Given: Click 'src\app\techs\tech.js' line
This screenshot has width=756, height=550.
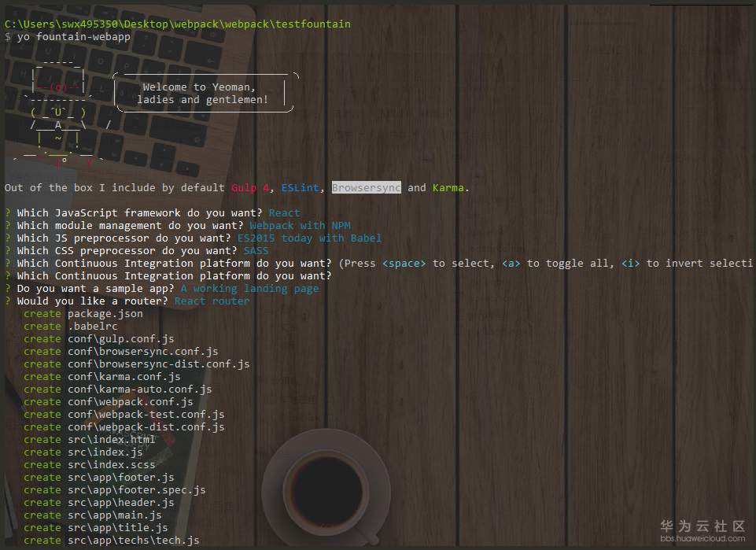Looking at the screenshot, I should click(x=134, y=540).
